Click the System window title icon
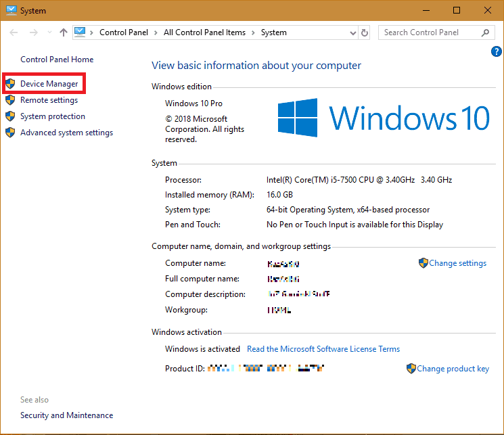 point(12,10)
